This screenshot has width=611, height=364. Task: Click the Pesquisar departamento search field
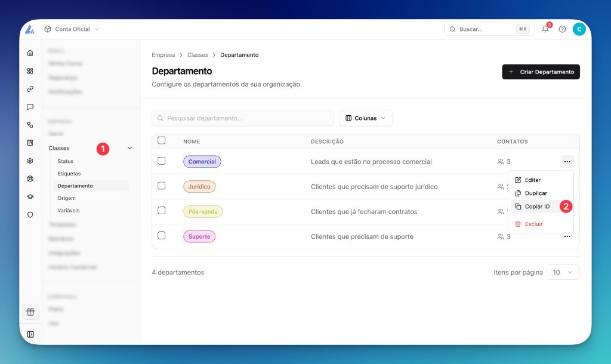click(242, 118)
